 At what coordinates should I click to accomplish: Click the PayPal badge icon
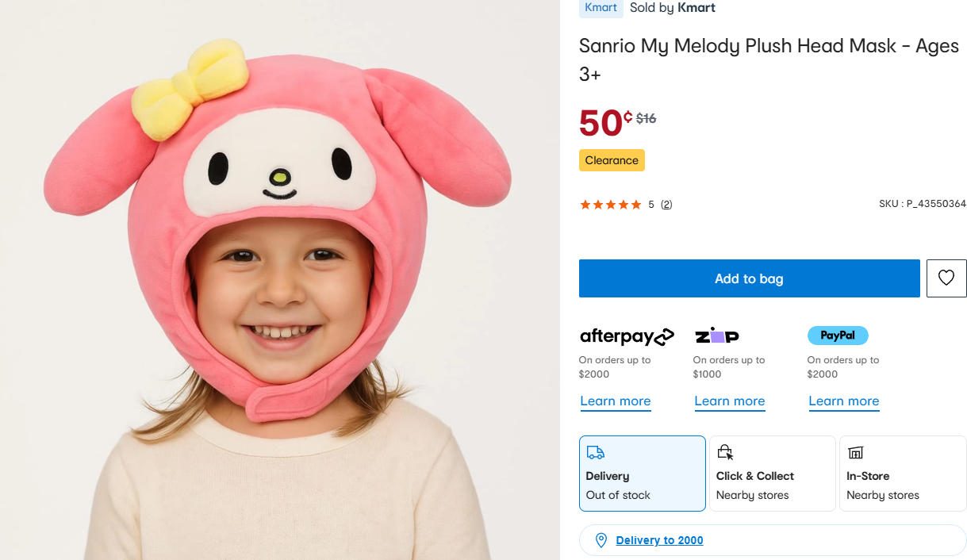838,336
